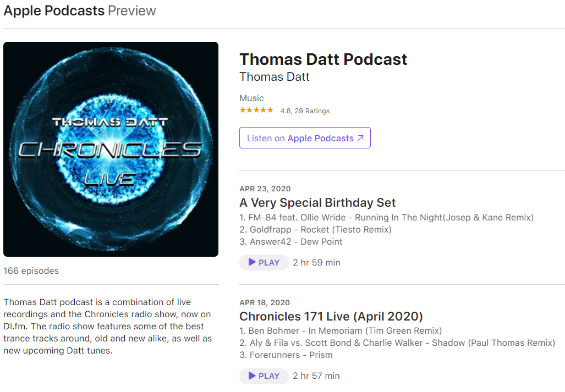This screenshot has width=565, height=392.
Task: Click the Apr 18, 2020 episode date
Action: [x=265, y=302]
